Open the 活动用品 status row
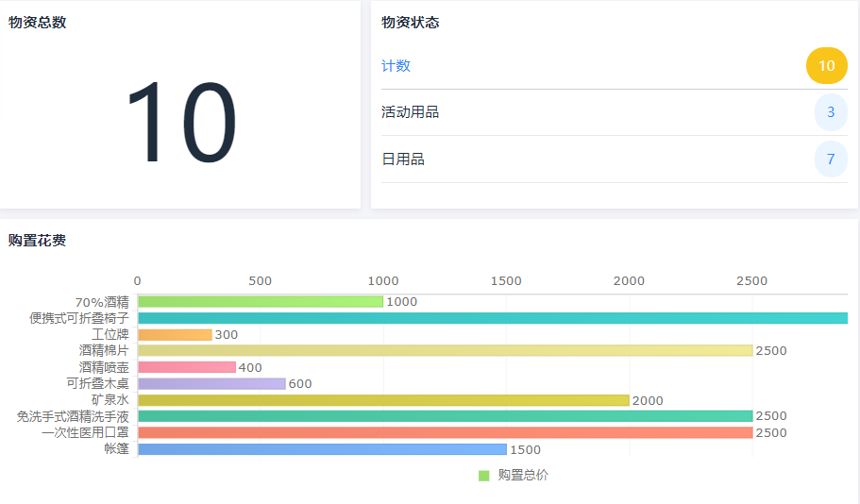The image size is (860, 504). [411, 112]
